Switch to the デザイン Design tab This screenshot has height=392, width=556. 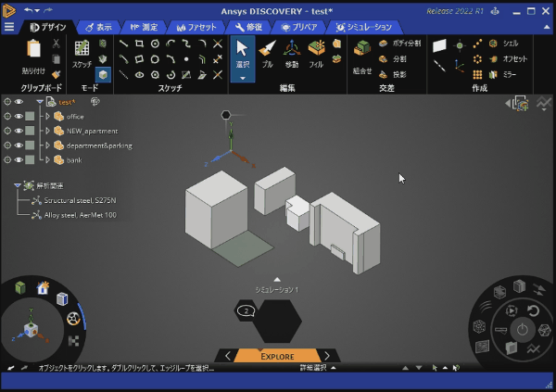tap(48, 27)
